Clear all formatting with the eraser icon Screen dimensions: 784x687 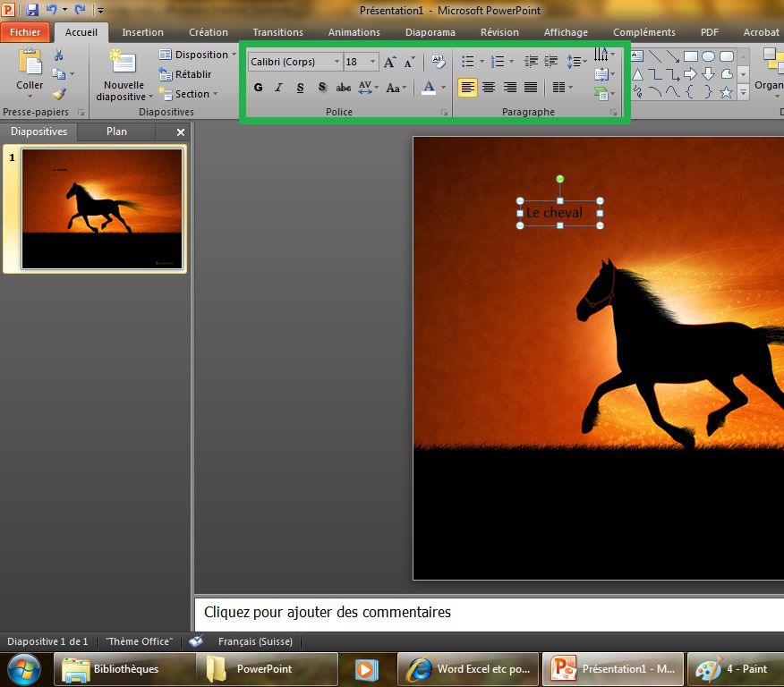438,62
